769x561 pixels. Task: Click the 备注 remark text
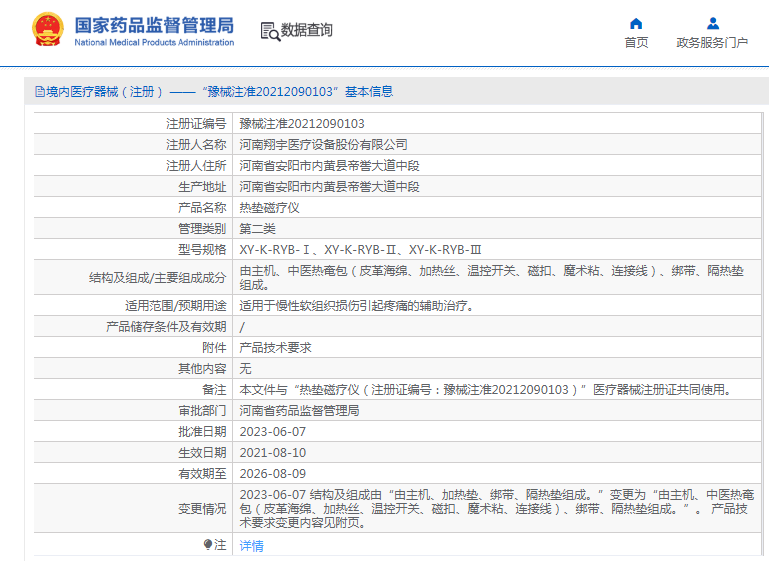pyautogui.click(x=487, y=390)
